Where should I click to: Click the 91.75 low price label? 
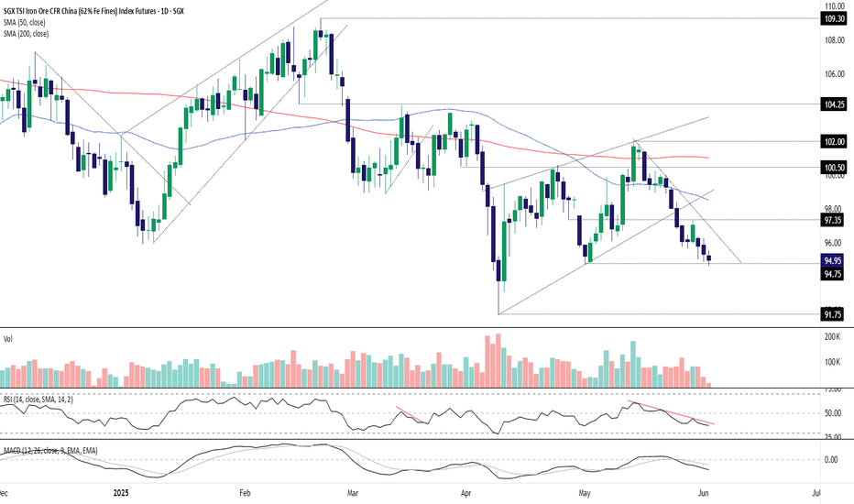[833, 314]
